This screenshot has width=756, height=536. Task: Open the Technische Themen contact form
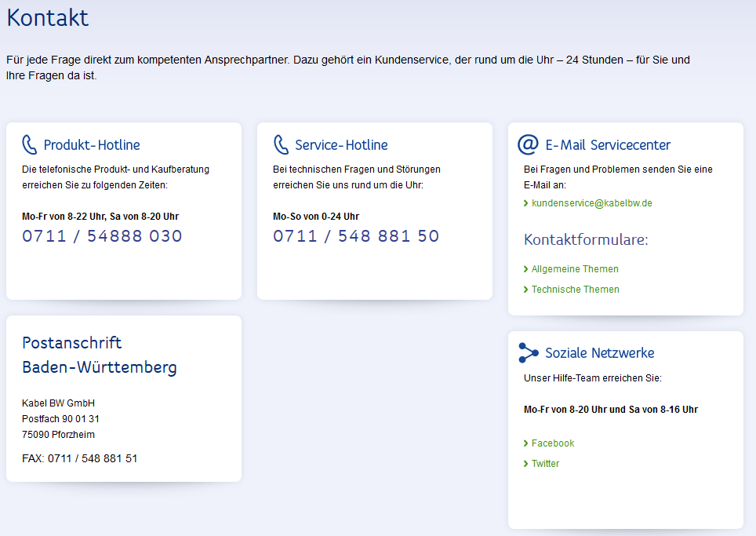575,290
